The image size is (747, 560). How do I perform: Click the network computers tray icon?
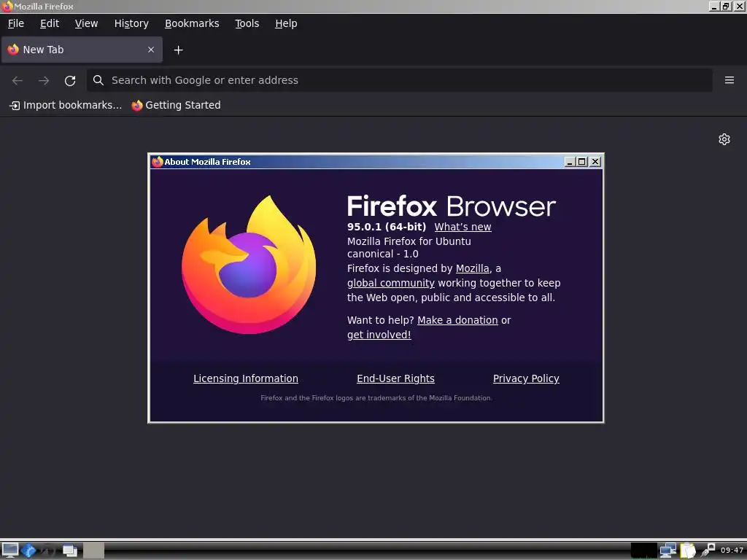(668, 551)
